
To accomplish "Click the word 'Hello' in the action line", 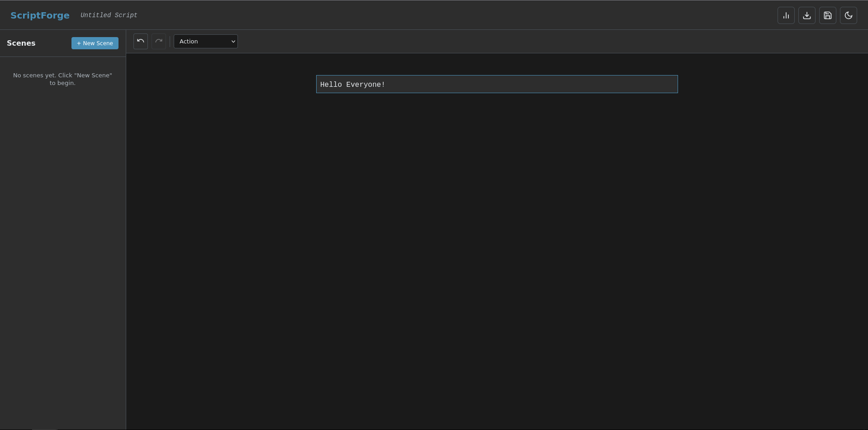I will 331,85.
